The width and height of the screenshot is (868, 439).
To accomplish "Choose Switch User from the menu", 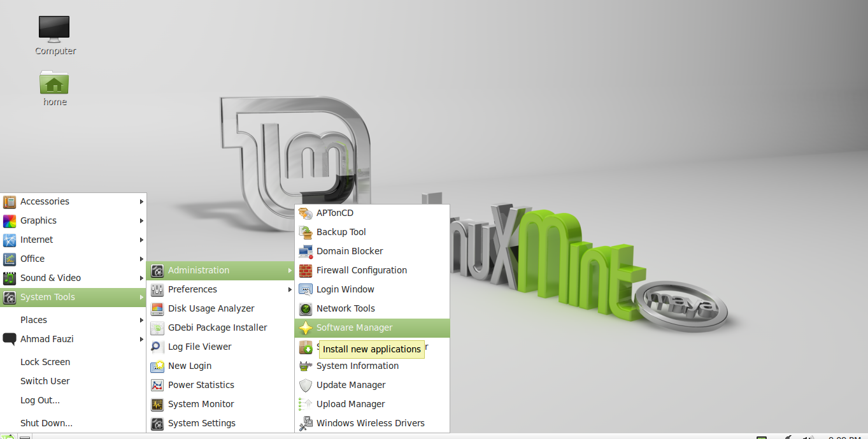I will pyautogui.click(x=45, y=381).
